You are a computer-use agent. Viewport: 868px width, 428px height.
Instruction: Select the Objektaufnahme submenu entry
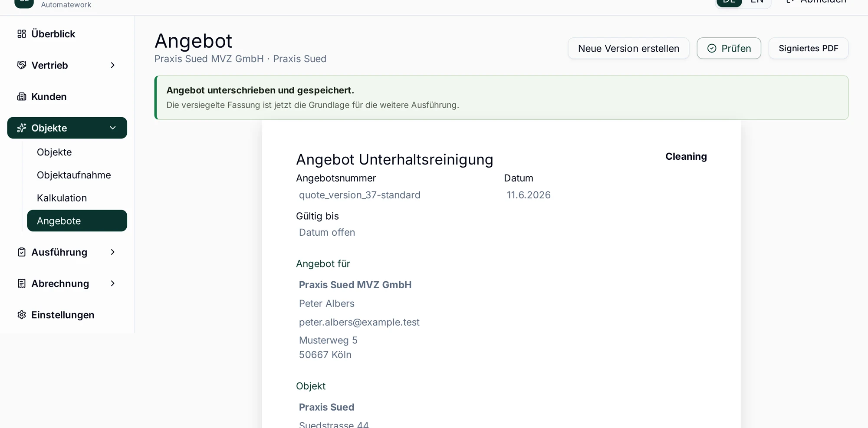(x=77, y=175)
